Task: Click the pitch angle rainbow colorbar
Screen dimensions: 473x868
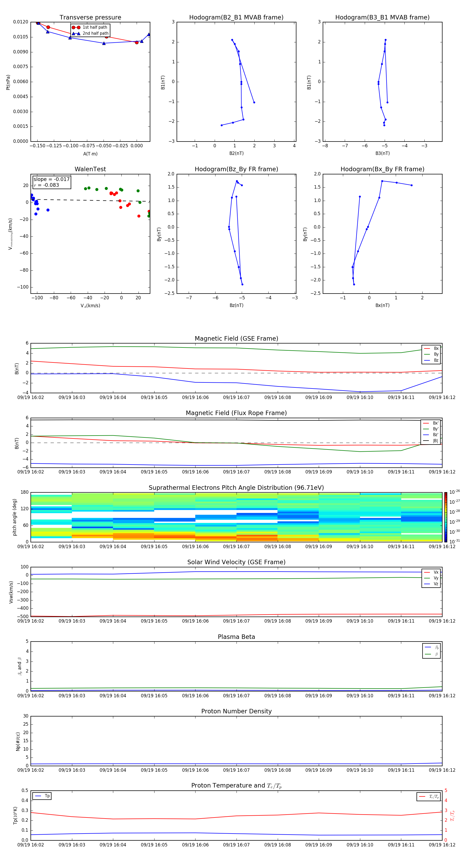Action: [x=446, y=517]
